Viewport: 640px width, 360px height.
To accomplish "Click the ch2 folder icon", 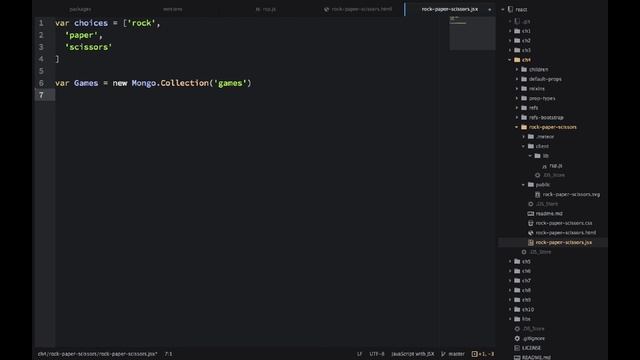I will pos(517,40).
